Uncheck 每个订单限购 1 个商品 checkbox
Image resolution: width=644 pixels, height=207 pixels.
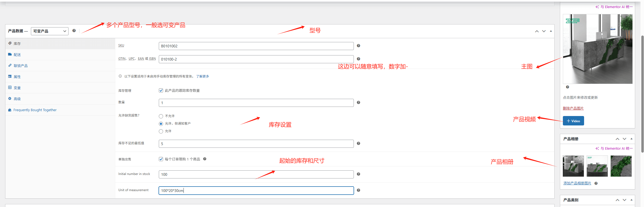click(x=161, y=159)
